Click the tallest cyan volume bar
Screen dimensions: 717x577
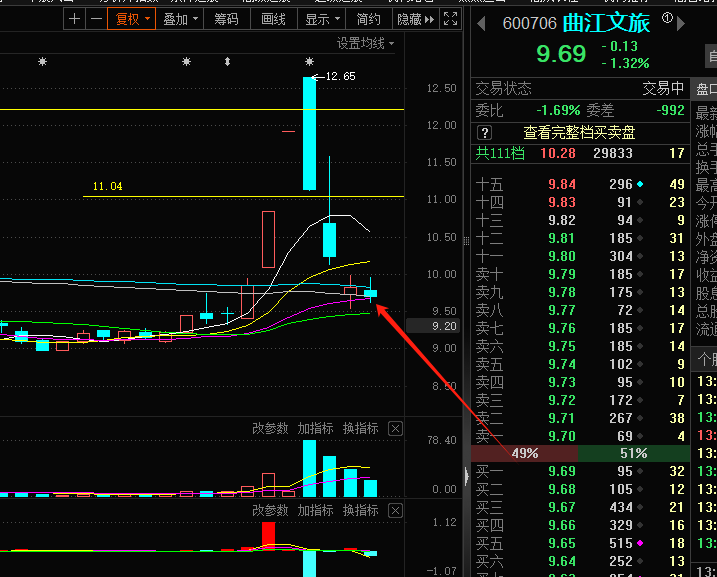[310, 469]
